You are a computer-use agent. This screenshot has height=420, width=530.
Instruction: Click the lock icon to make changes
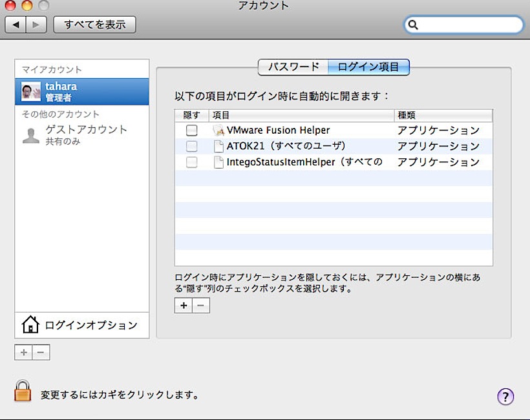(23, 391)
